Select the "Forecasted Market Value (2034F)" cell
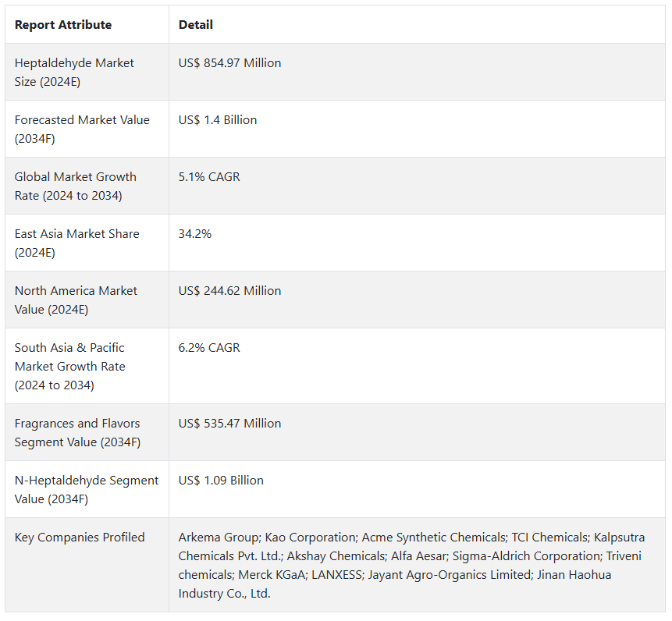 (x=82, y=129)
